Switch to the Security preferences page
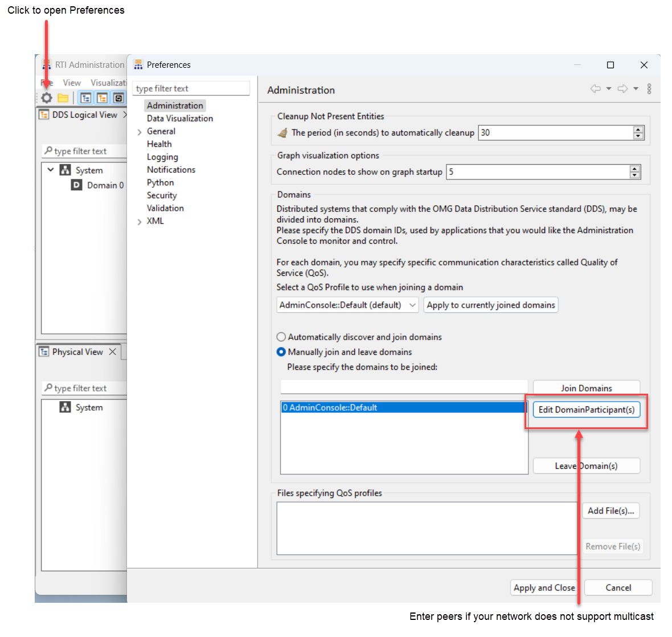Image resolution: width=672 pixels, height=637 pixels. 162,195
